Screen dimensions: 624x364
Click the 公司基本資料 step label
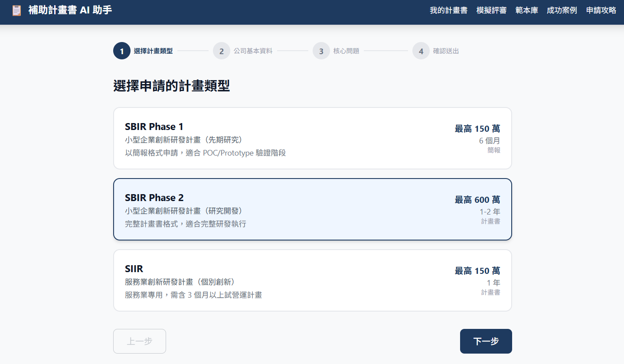pos(253,51)
